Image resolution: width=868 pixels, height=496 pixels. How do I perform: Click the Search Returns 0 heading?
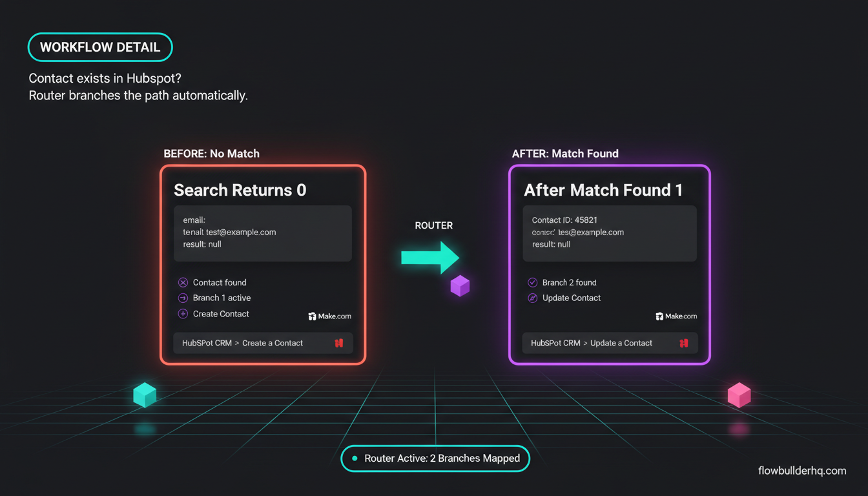click(240, 190)
